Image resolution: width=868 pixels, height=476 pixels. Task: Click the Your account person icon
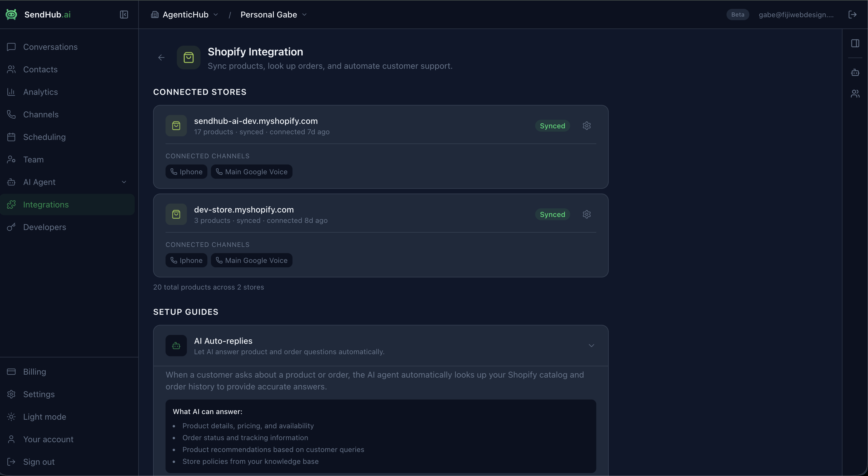tap(11, 439)
